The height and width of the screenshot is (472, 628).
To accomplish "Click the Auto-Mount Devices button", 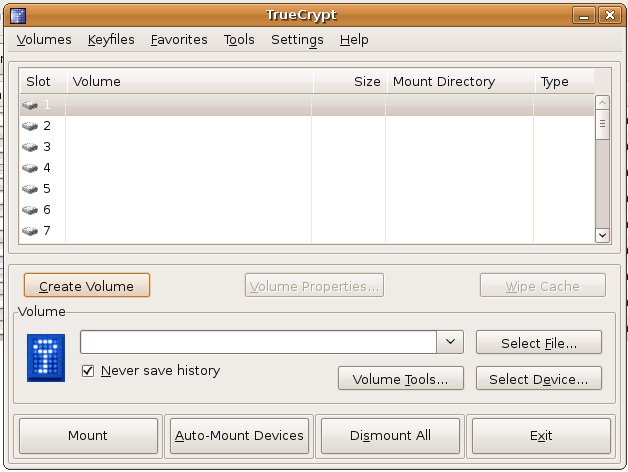I will pyautogui.click(x=239, y=436).
